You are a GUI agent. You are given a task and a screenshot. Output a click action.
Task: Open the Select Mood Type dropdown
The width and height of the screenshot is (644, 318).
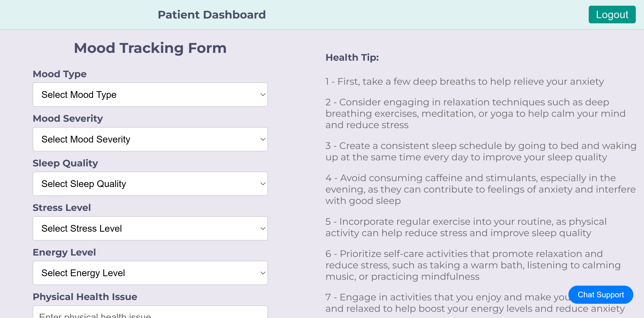pos(150,94)
